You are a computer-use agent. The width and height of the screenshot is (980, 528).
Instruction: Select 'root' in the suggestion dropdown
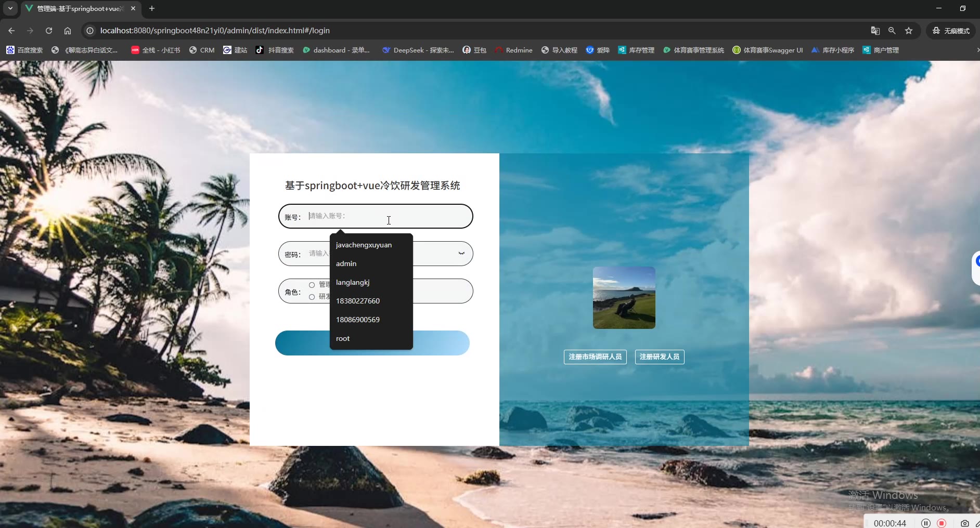point(343,339)
